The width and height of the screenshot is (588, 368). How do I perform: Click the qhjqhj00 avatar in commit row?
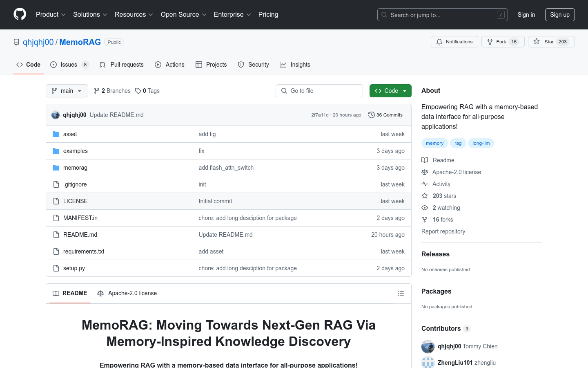coord(56,115)
